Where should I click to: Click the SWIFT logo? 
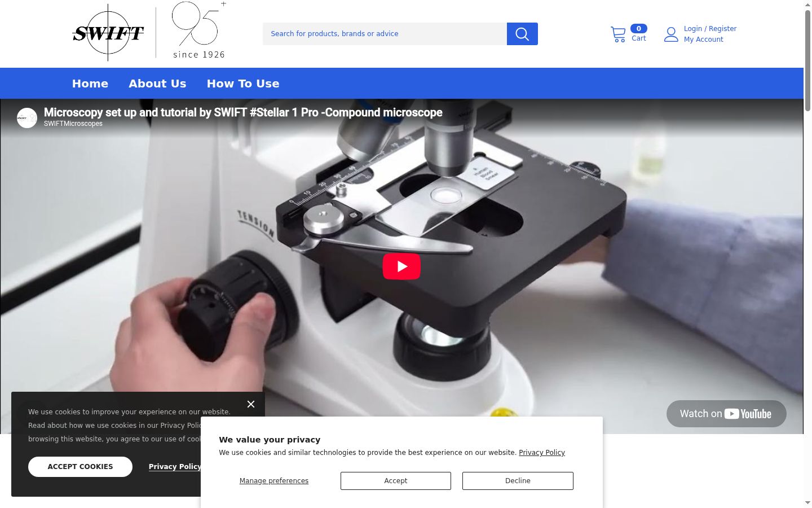[x=108, y=33]
